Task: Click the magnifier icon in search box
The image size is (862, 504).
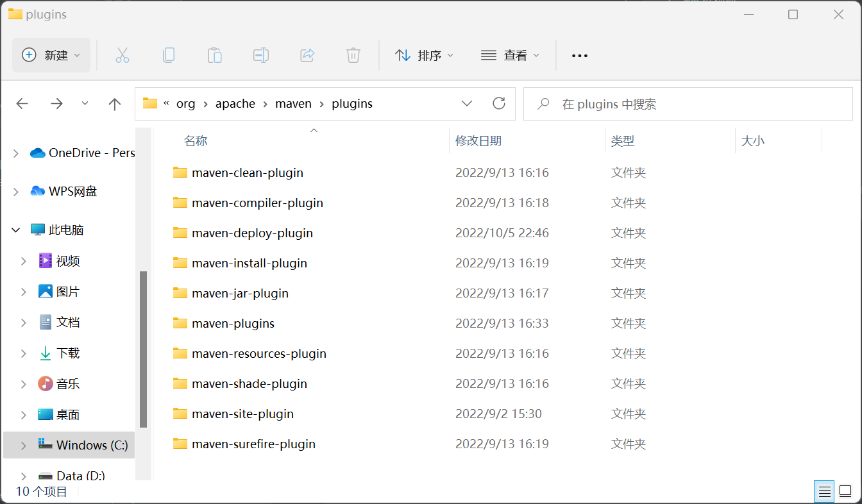Action: (x=543, y=103)
